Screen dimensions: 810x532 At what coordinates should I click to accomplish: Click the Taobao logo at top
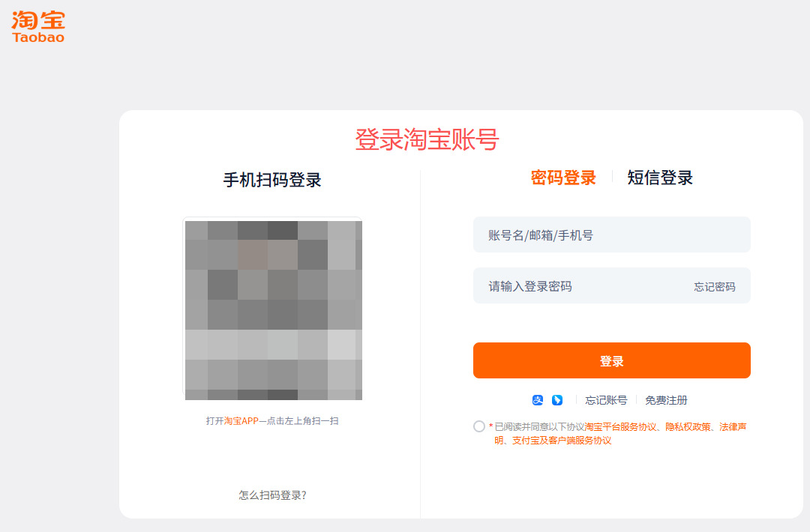38,26
